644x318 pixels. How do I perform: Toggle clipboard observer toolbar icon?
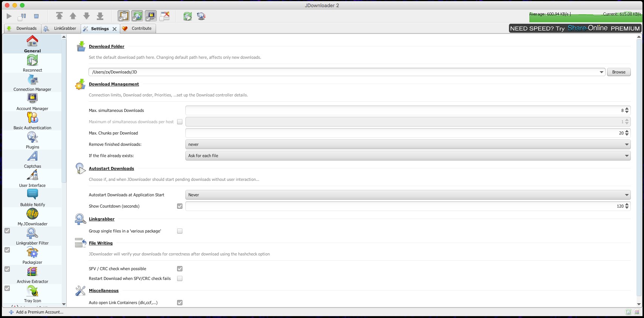point(124,16)
